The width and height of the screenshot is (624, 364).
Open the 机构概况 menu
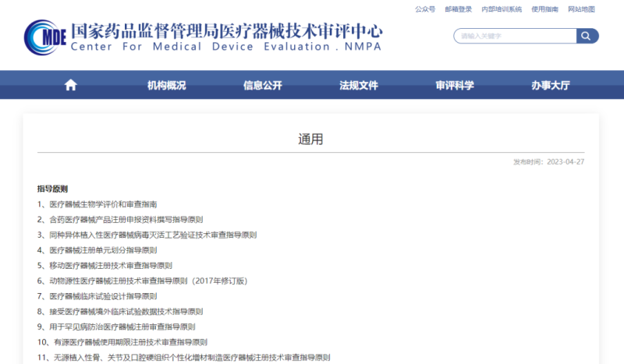click(166, 85)
